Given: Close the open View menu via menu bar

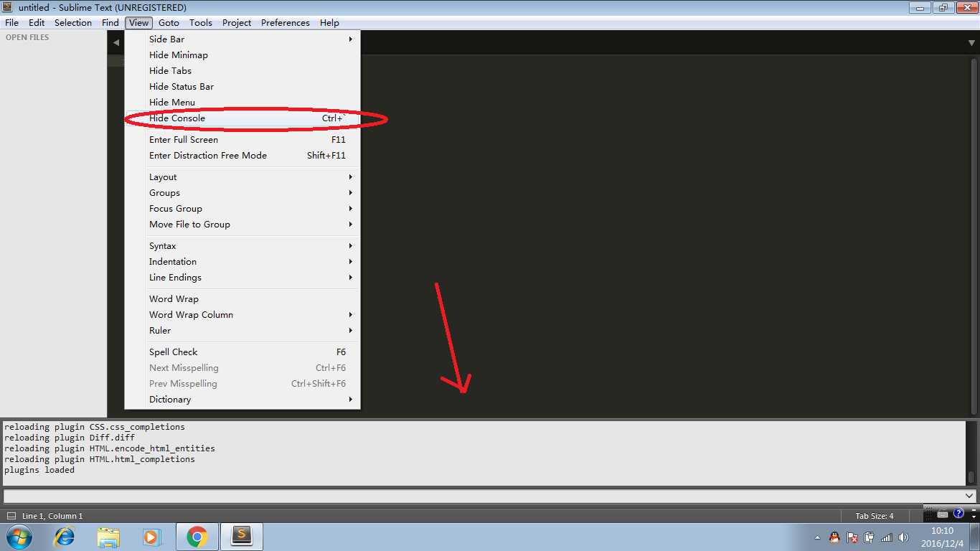Looking at the screenshot, I should pos(139,22).
